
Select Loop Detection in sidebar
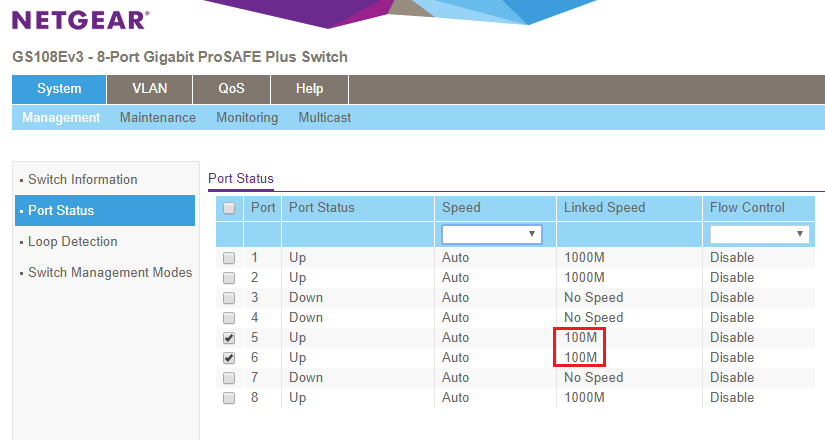point(72,242)
